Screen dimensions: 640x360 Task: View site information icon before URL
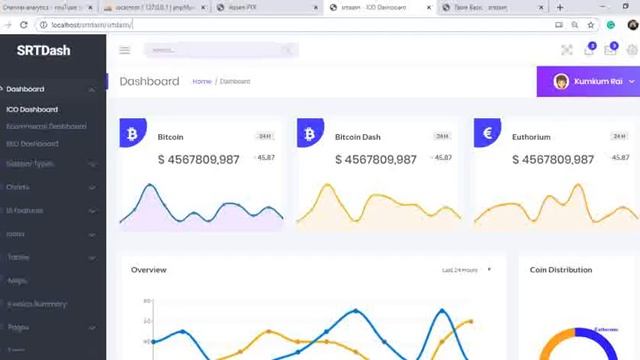(43, 25)
